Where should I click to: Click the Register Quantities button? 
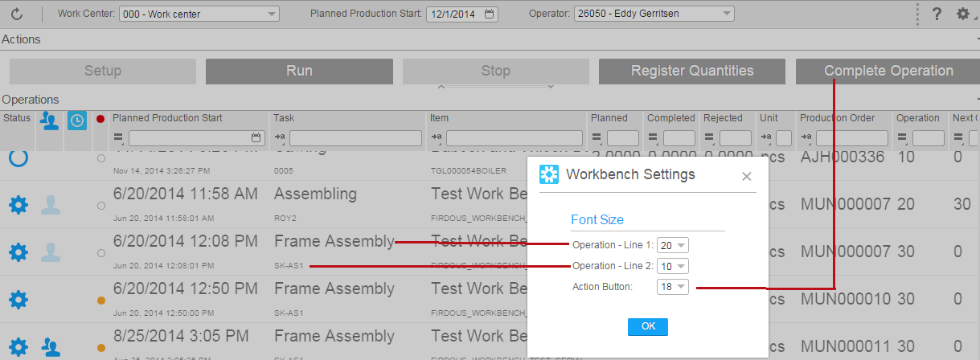(x=691, y=71)
